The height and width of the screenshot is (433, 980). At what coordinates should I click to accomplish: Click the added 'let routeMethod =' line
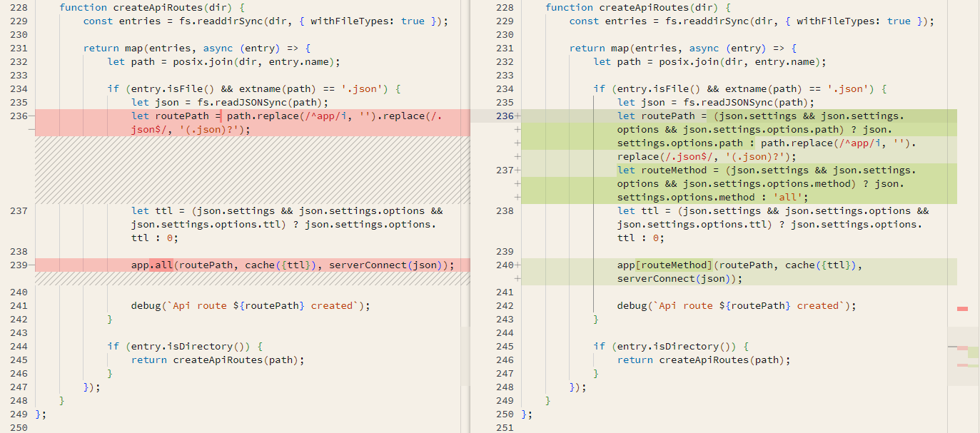click(x=767, y=170)
